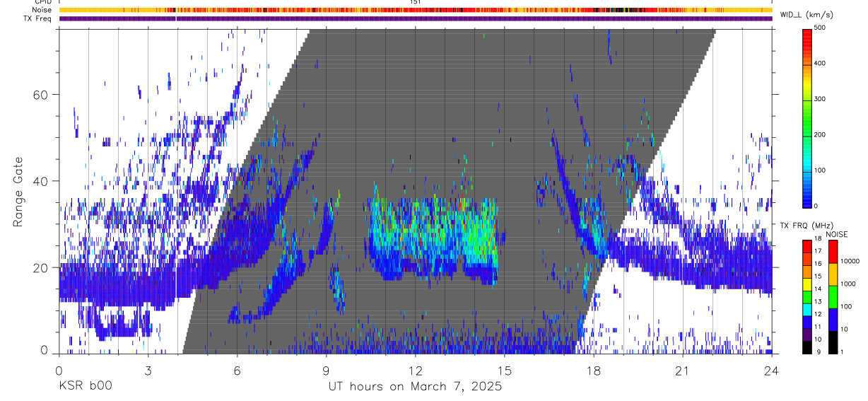Screen dimensions: 868x401
Task: Select the "KSR b00" radar beam label
Action: pyautogui.click(x=85, y=387)
